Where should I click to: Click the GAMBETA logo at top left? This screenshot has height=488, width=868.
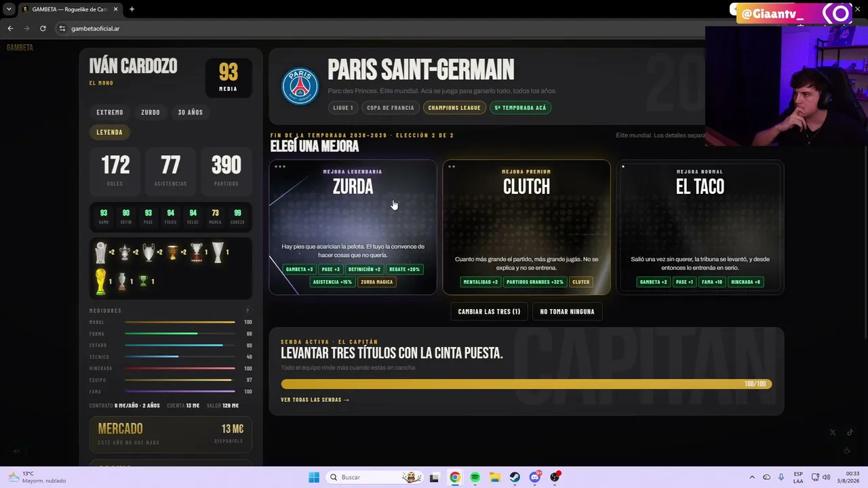point(20,47)
